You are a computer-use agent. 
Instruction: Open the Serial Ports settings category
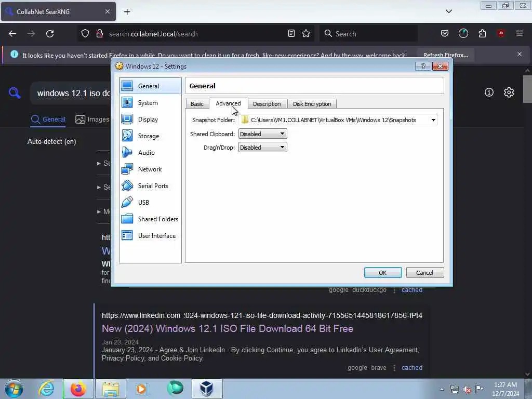150,185
